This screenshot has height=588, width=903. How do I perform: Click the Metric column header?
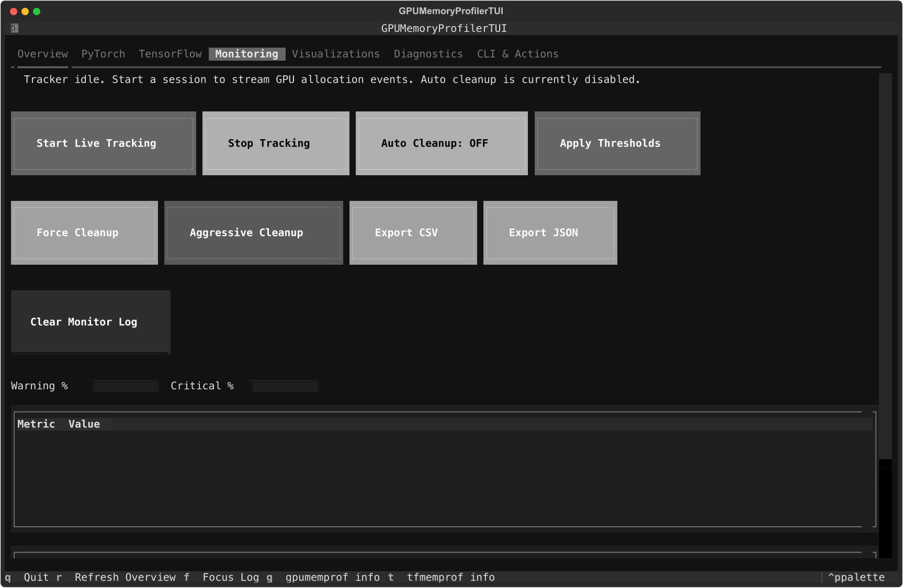tap(36, 424)
